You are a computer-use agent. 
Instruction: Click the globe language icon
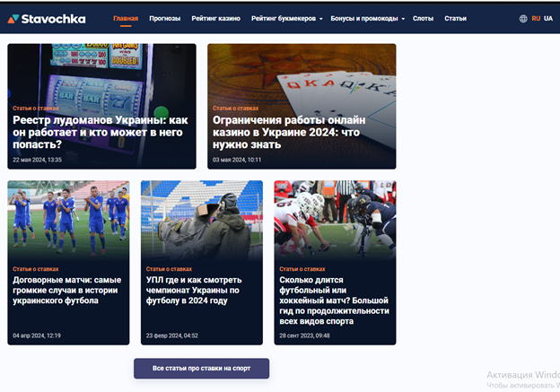tap(523, 18)
